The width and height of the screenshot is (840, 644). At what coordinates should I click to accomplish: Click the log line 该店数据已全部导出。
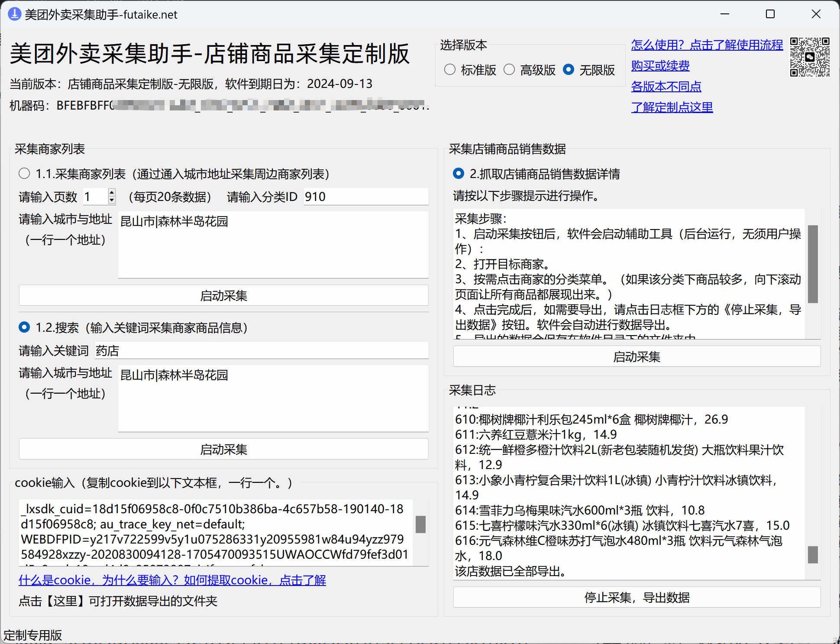511,571
